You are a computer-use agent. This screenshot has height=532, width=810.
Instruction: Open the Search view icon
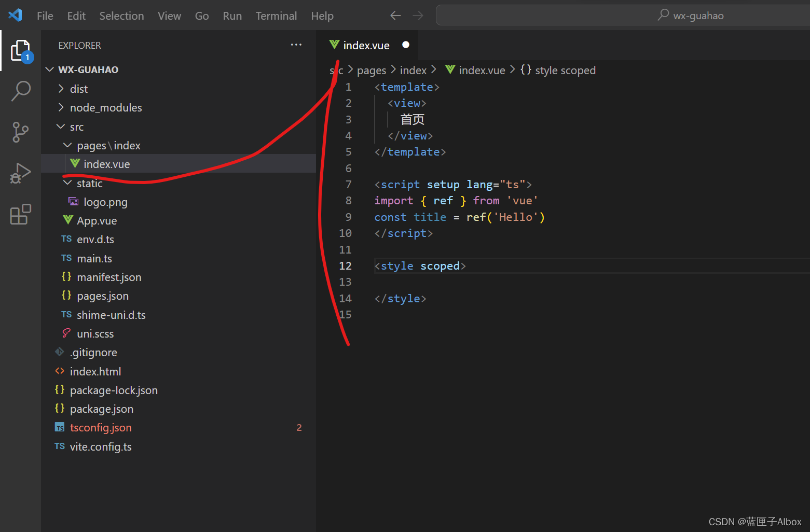coord(21,91)
